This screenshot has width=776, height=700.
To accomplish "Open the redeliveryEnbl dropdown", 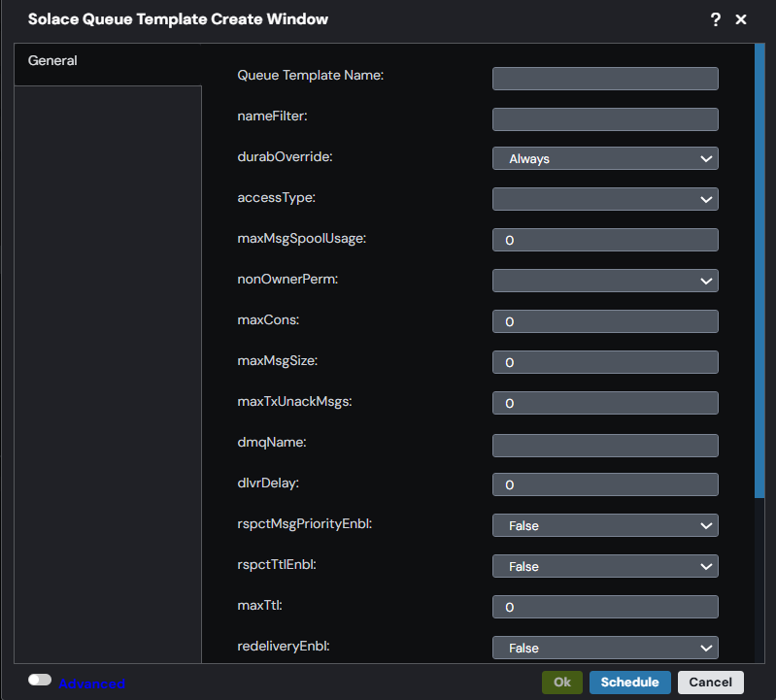I will pos(605,648).
